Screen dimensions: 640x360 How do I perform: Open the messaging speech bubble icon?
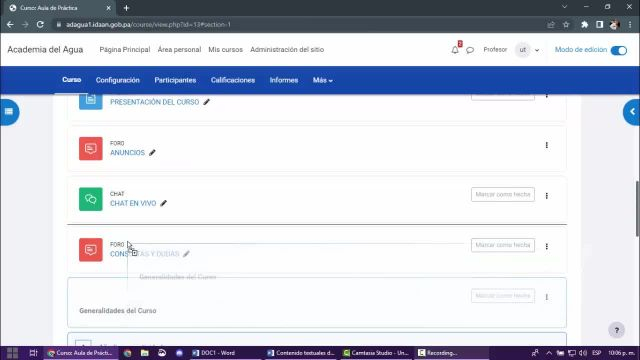click(x=470, y=50)
